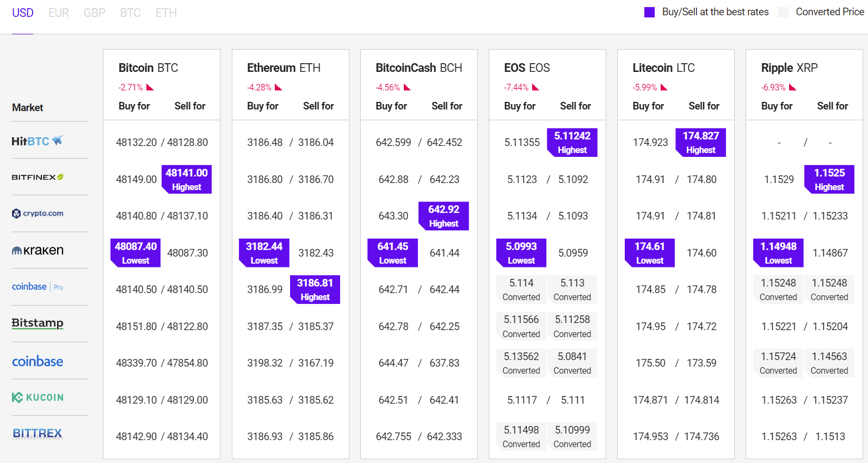Click the BitcoinCash down-trend arrow icon
868x463 pixels.
[x=407, y=87]
